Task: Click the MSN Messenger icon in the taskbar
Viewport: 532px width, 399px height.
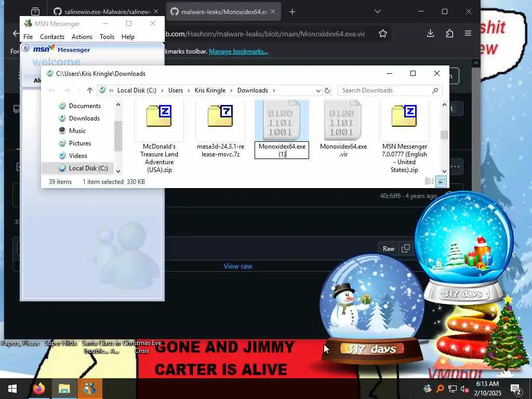Action: [x=89, y=389]
